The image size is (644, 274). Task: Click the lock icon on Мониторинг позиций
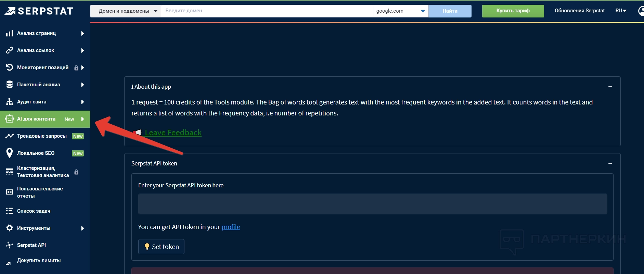pos(76,68)
